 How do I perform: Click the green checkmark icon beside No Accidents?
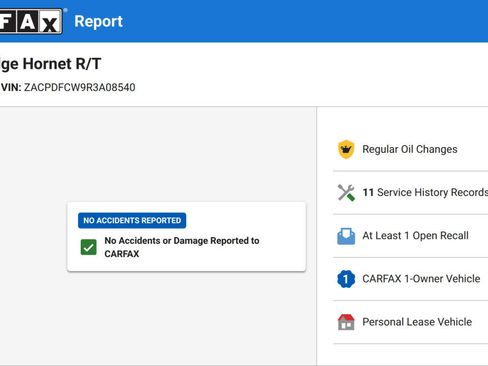[x=89, y=247]
